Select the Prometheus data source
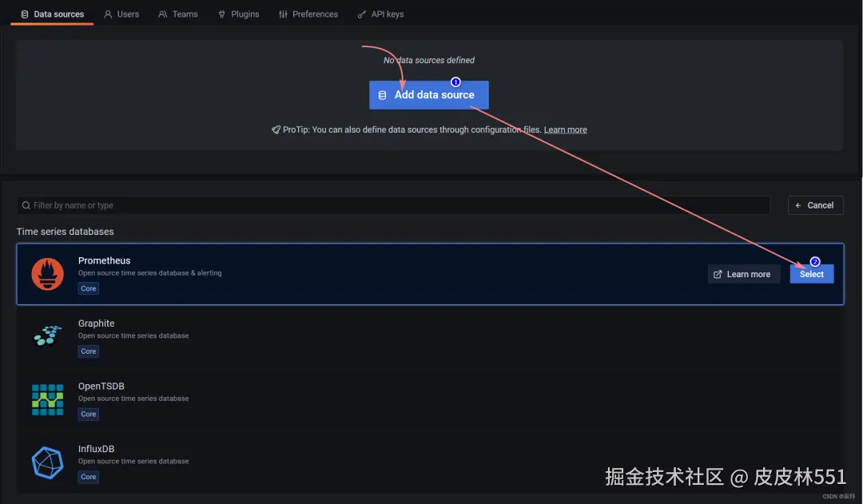The height and width of the screenshot is (504, 863). pos(812,274)
